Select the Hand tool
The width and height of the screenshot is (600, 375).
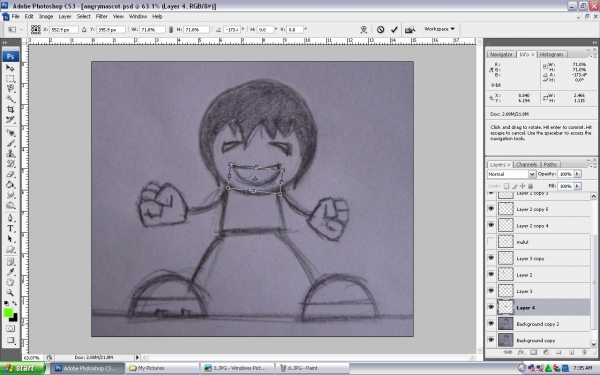10,283
